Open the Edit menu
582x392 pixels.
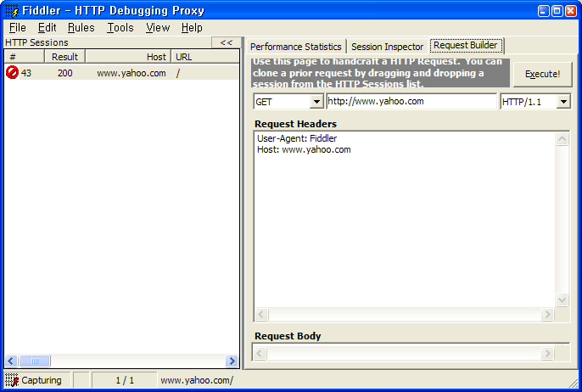click(x=48, y=28)
